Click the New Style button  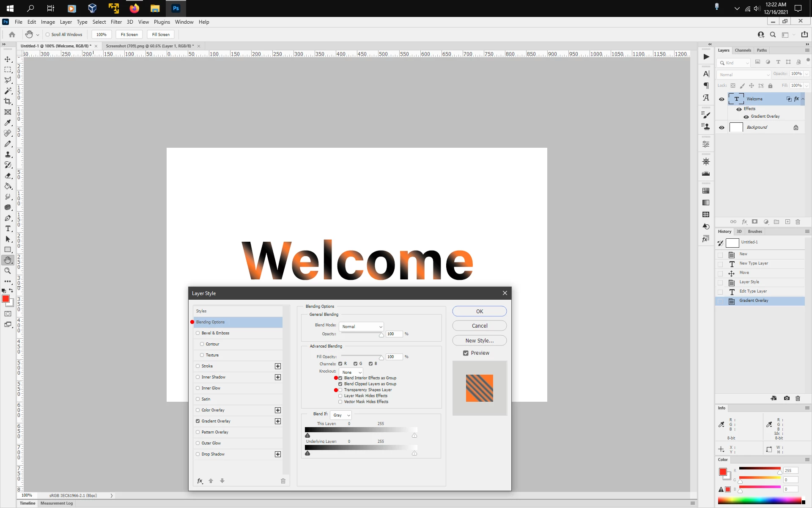coord(479,341)
